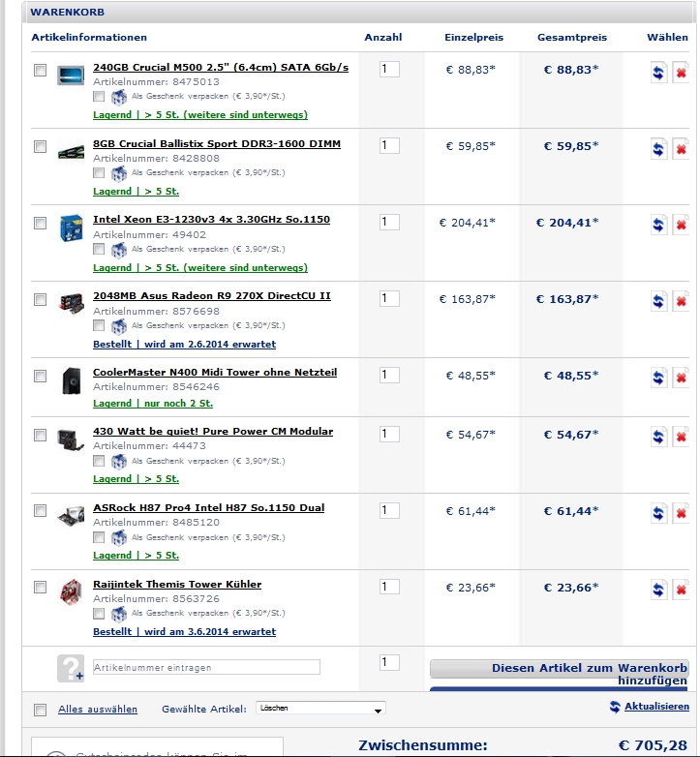
Task: Refresh the Raijintek Themis cooler row
Action: coord(658,590)
